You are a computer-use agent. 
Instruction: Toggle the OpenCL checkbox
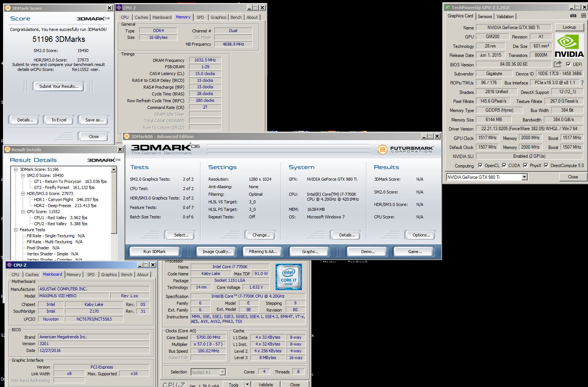pyautogui.click(x=480, y=166)
